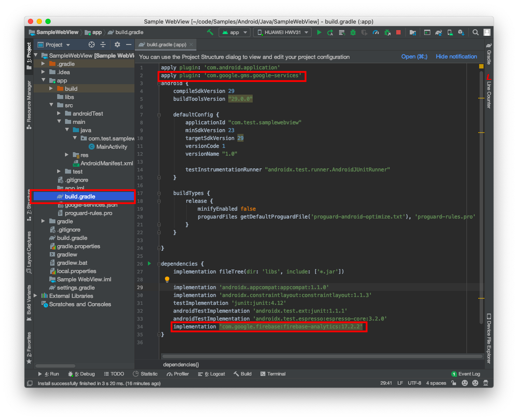
Task: Collapse the SampleWebView root tree node
Action: tap(36, 55)
